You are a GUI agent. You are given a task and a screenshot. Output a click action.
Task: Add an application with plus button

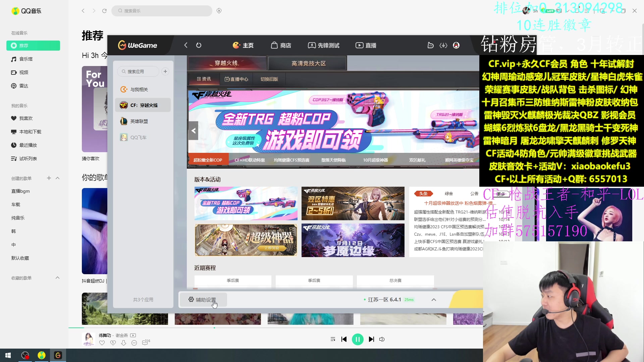click(165, 71)
